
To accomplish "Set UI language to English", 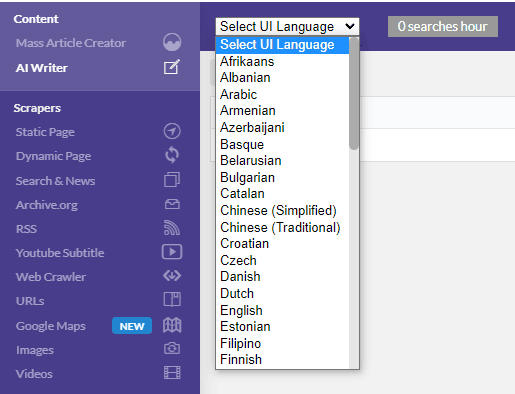I will pyautogui.click(x=282, y=310).
